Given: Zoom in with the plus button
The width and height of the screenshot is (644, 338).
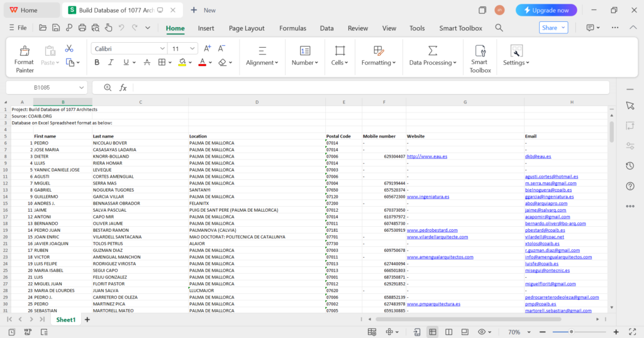Looking at the screenshot, I should [x=616, y=332].
